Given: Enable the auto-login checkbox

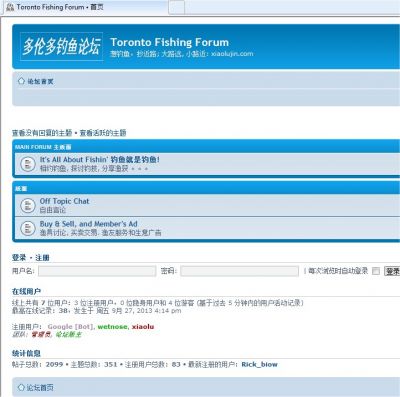Looking at the screenshot, I should (x=376, y=271).
